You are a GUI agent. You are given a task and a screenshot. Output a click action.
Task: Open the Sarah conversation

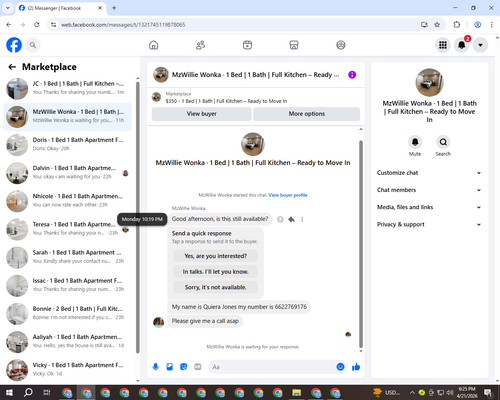tap(67, 257)
